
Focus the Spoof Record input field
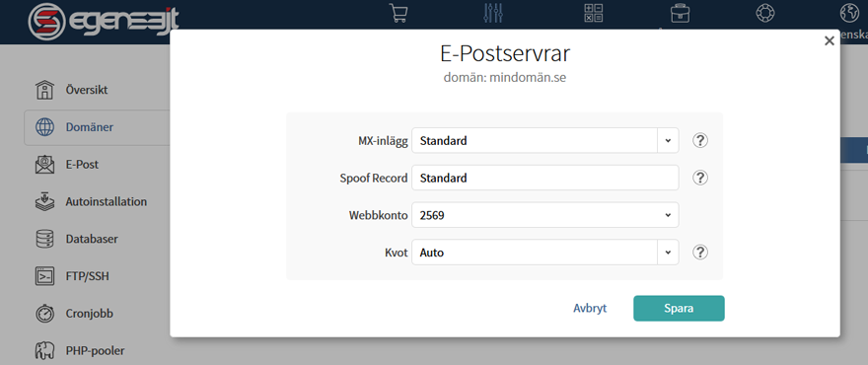pyautogui.click(x=545, y=178)
